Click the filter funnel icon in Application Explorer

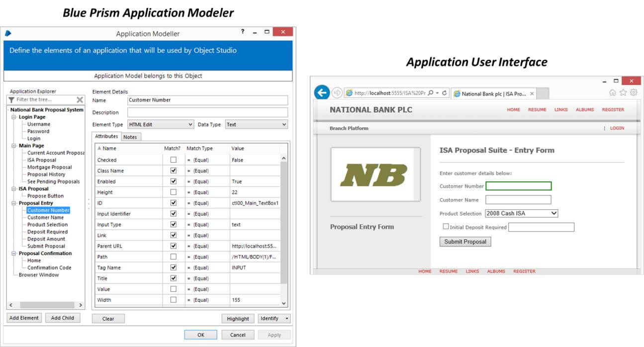(11, 99)
